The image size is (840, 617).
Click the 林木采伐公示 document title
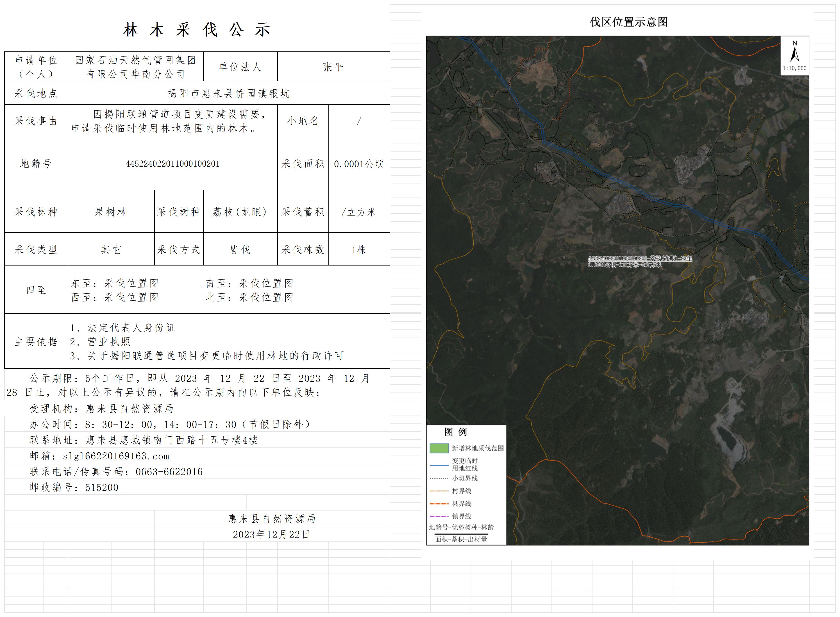pos(197,30)
